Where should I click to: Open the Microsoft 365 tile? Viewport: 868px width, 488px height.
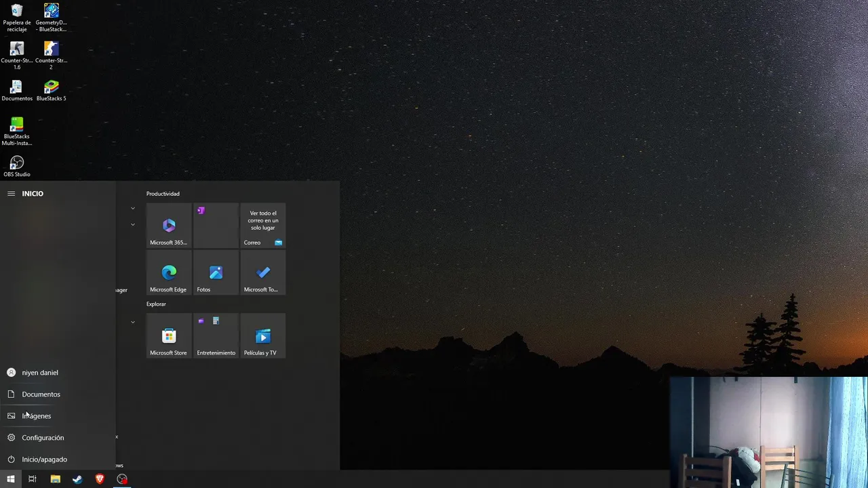pyautogui.click(x=169, y=226)
